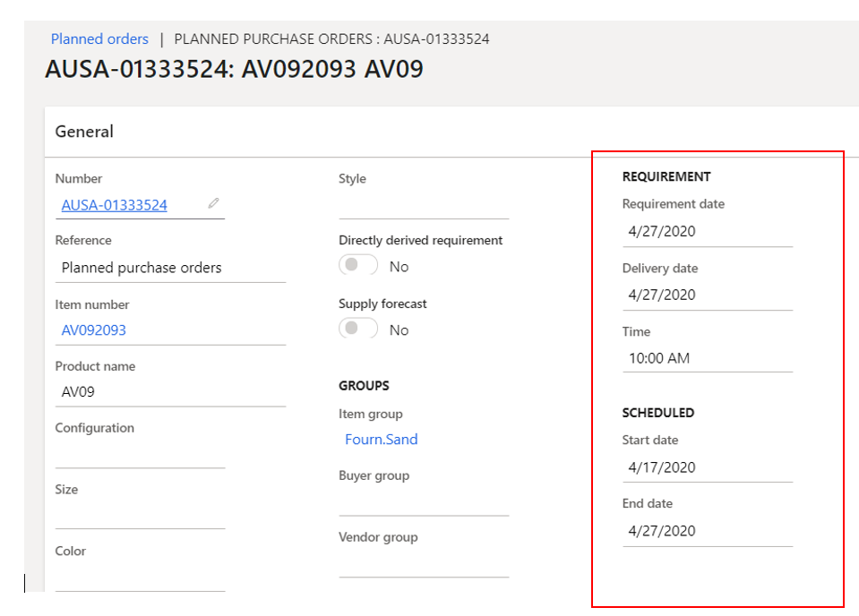The image size is (859, 616).
Task: Collapse the General section header
Action: click(85, 132)
